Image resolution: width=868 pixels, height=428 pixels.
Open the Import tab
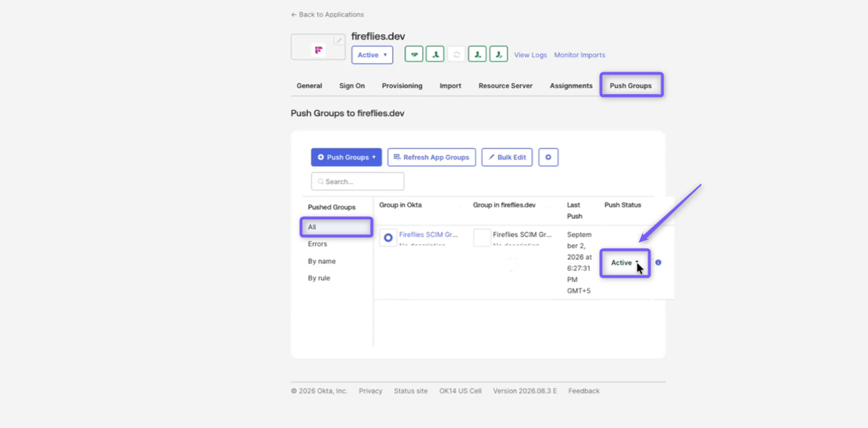point(450,86)
